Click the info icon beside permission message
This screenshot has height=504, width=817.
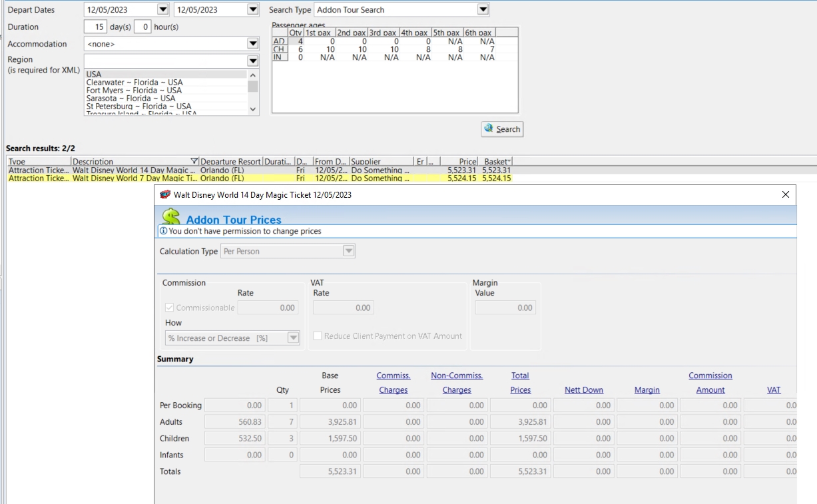click(163, 232)
